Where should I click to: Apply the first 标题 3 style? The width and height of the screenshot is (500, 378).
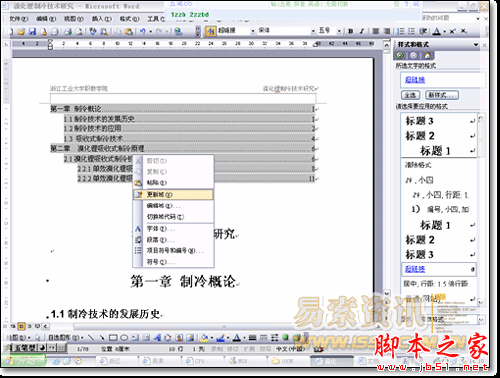439,121
